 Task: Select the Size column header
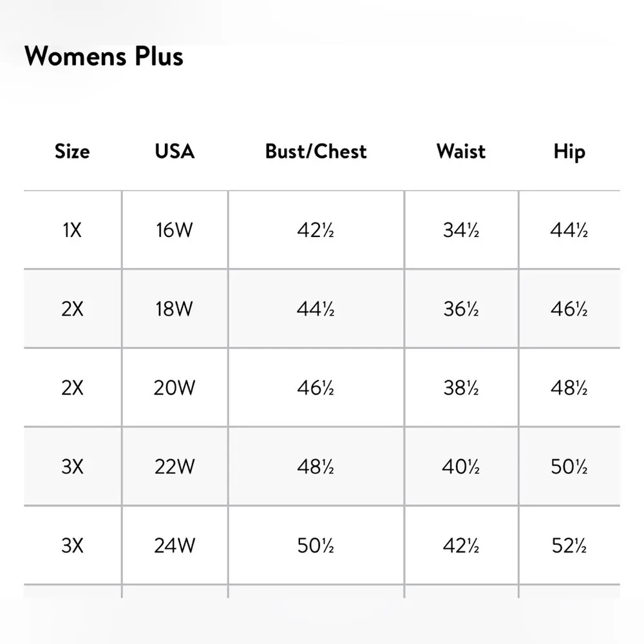pos(72,151)
